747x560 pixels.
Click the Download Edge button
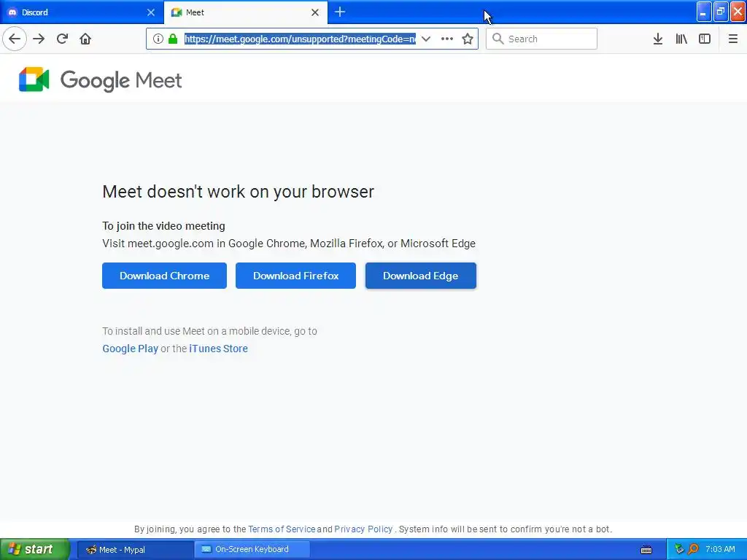pos(421,276)
